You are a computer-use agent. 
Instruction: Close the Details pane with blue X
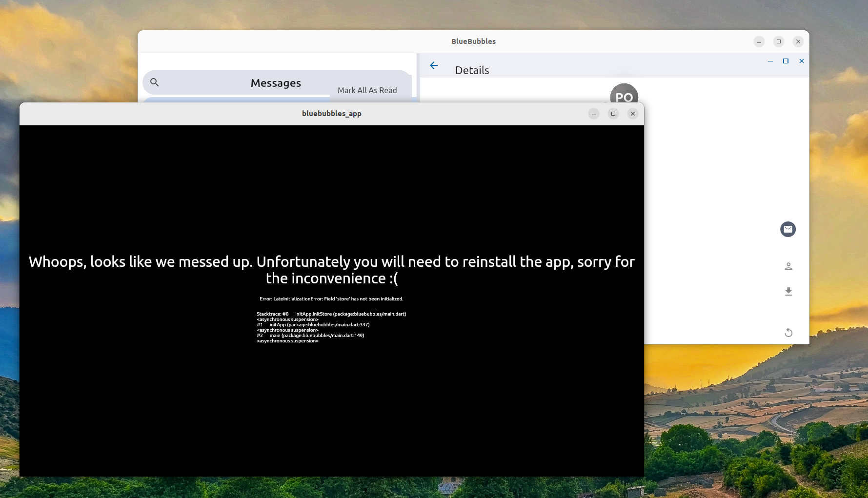click(801, 61)
